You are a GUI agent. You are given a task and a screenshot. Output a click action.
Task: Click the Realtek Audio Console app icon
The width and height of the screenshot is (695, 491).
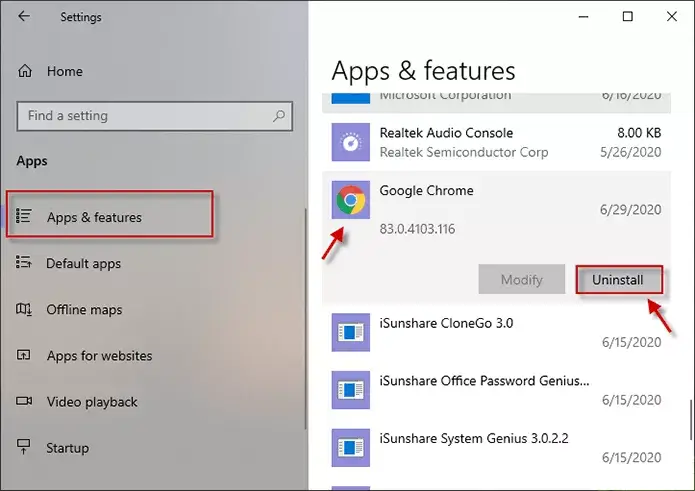pyautogui.click(x=351, y=142)
